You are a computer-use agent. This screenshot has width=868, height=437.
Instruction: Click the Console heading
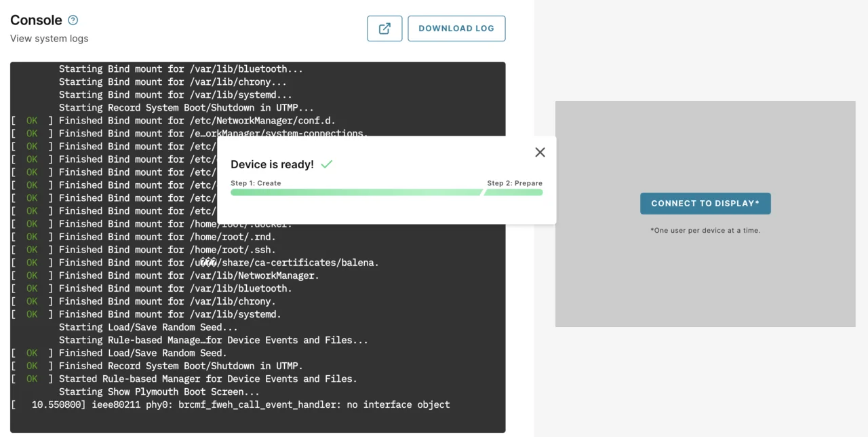tap(35, 20)
